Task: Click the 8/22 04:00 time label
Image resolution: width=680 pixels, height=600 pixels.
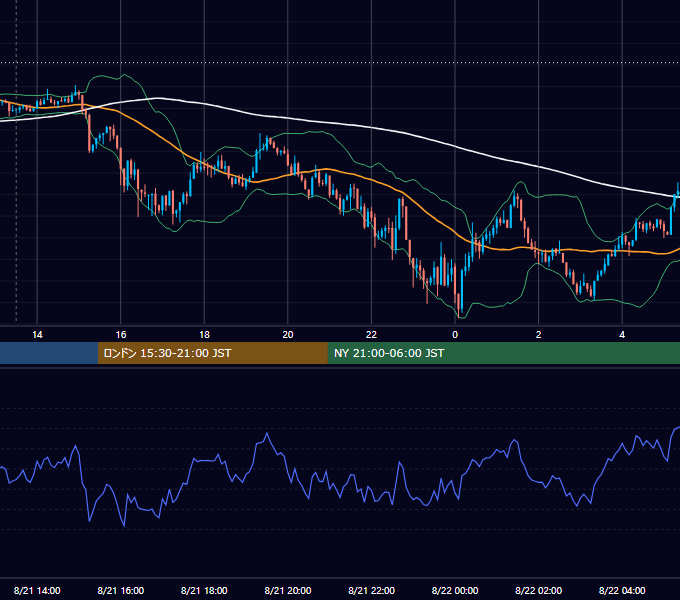Action: [x=622, y=590]
